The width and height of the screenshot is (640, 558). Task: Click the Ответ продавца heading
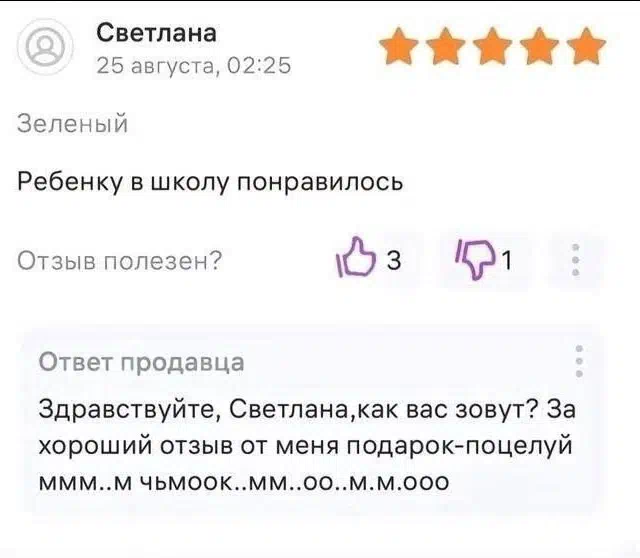[142, 362]
